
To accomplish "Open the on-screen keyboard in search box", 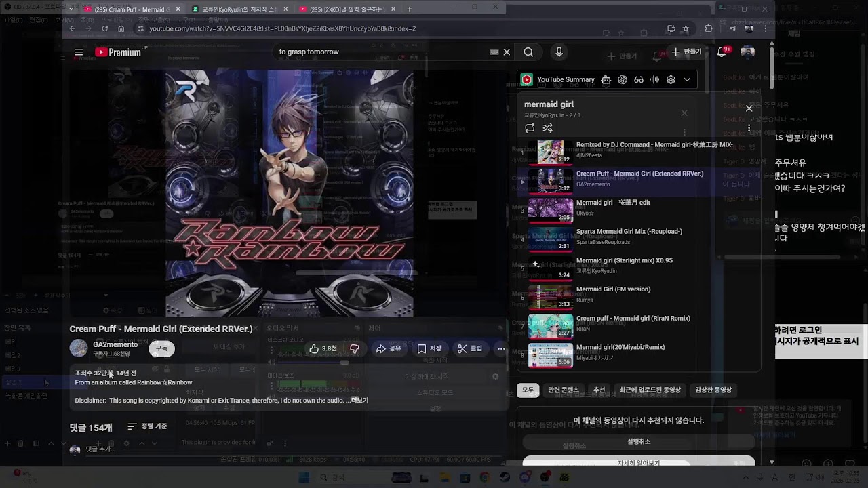I will pyautogui.click(x=494, y=52).
